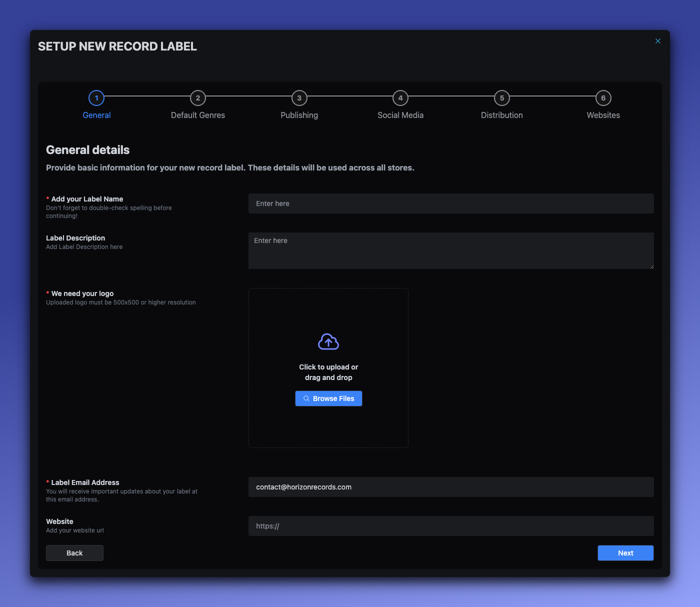This screenshot has width=700, height=607.
Task: Select step 1 circle in the stepper
Action: (96, 98)
